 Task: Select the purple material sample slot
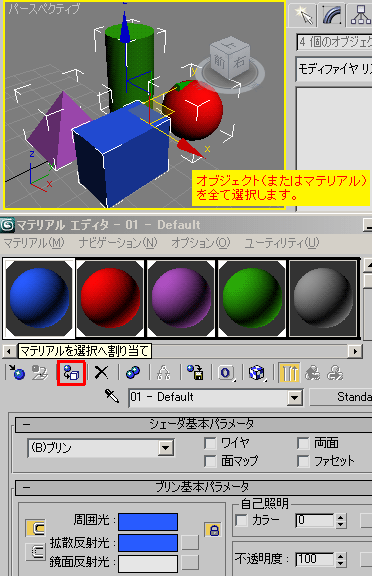(x=180, y=298)
